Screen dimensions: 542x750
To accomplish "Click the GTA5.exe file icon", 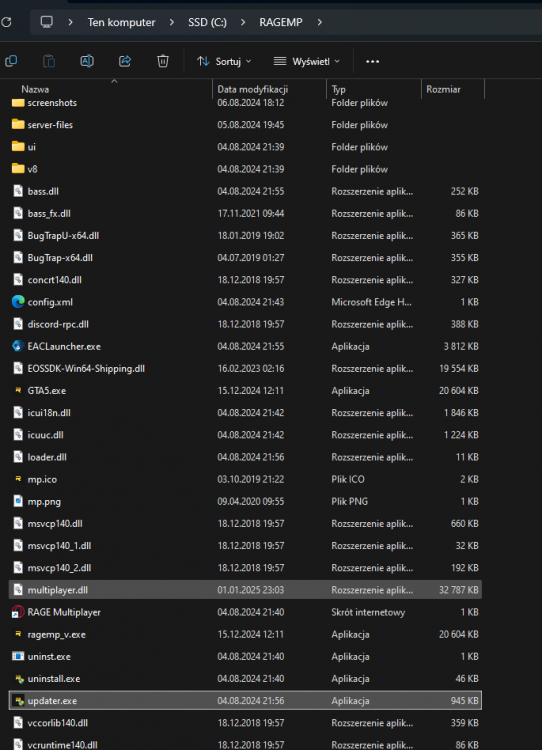I will (18, 390).
